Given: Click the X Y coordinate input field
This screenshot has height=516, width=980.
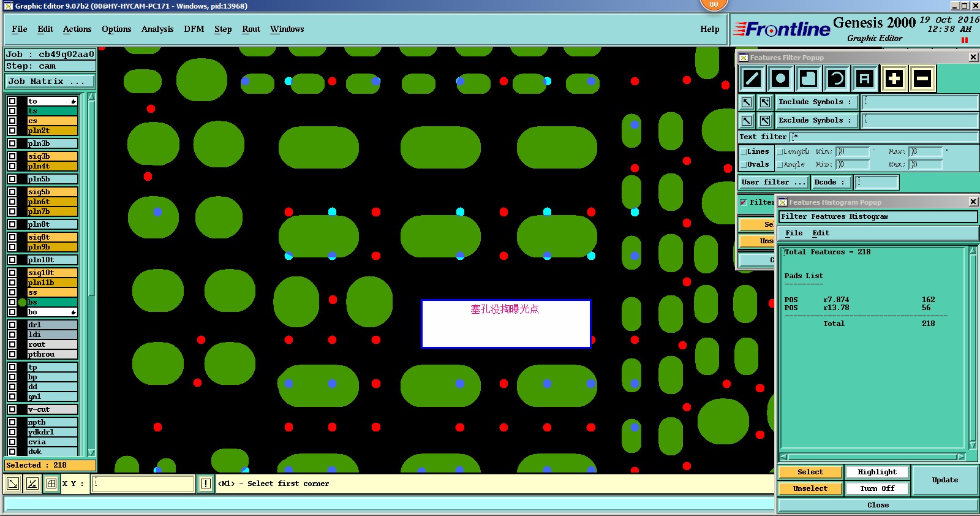Looking at the screenshot, I should coord(143,484).
